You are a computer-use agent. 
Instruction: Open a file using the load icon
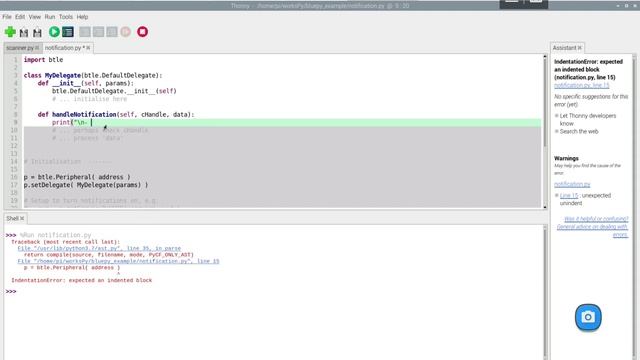(x=24, y=32)
